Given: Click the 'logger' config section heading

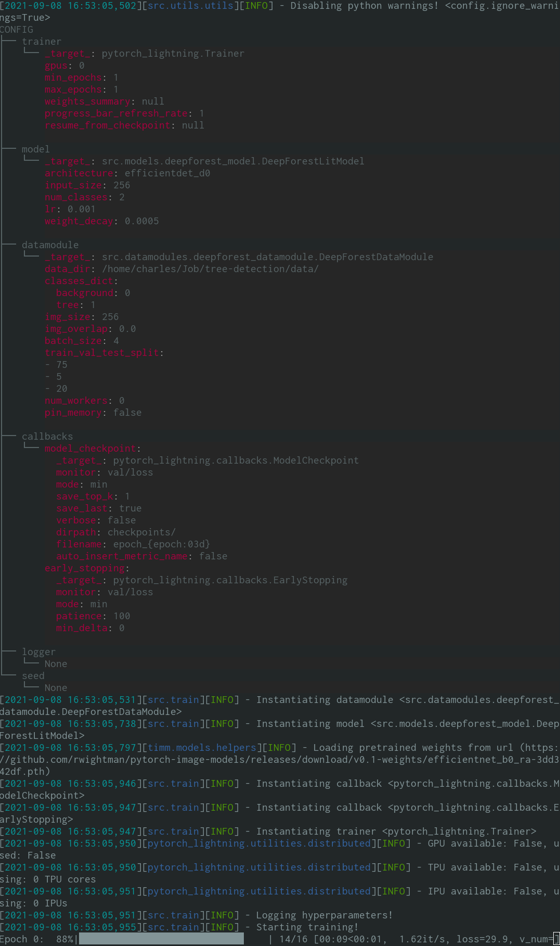Looking at the screenshot, I should point(38,652).
